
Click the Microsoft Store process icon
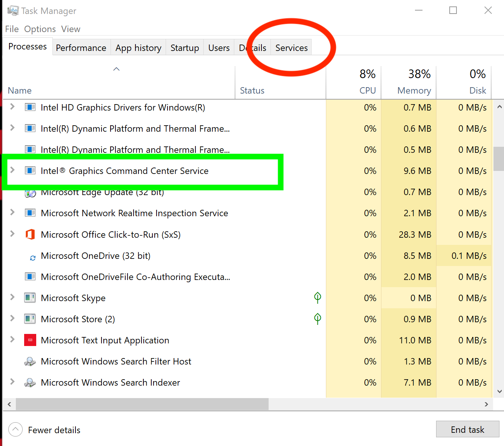tap(30, 319)
